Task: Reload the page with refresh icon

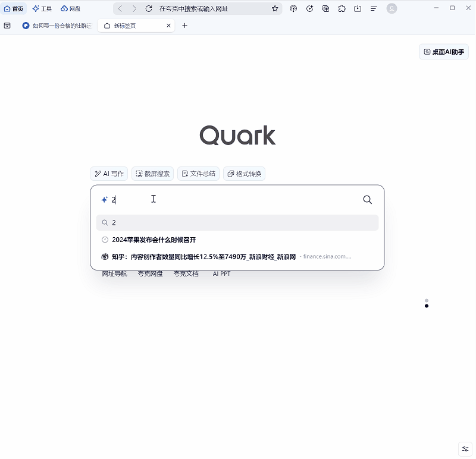Action: (148, 9)
